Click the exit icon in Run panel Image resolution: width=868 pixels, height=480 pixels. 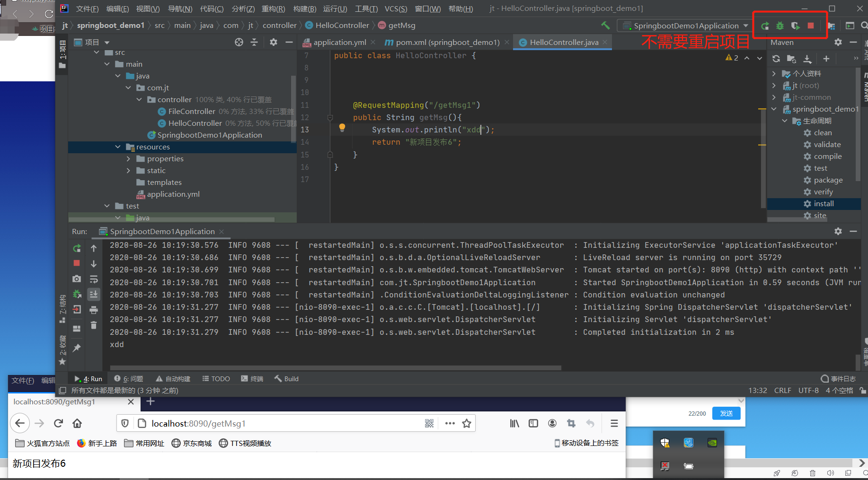[x=77, y=310]
